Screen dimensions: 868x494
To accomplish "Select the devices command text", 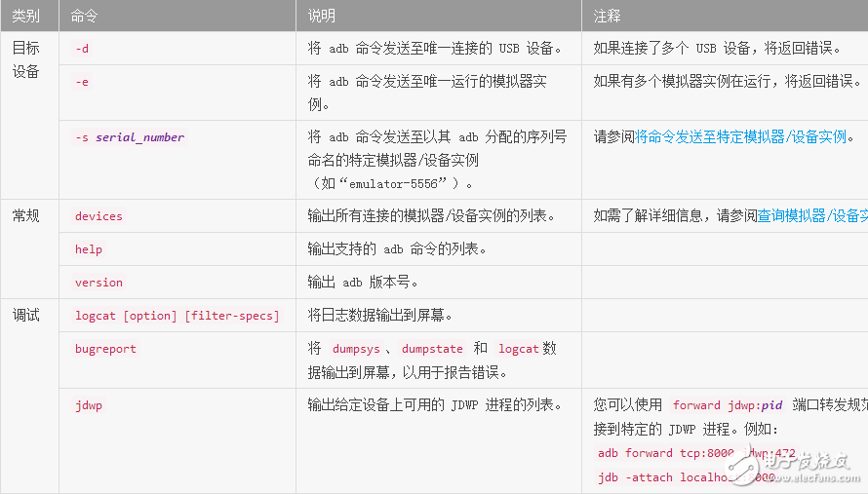I will coord(99,216).
